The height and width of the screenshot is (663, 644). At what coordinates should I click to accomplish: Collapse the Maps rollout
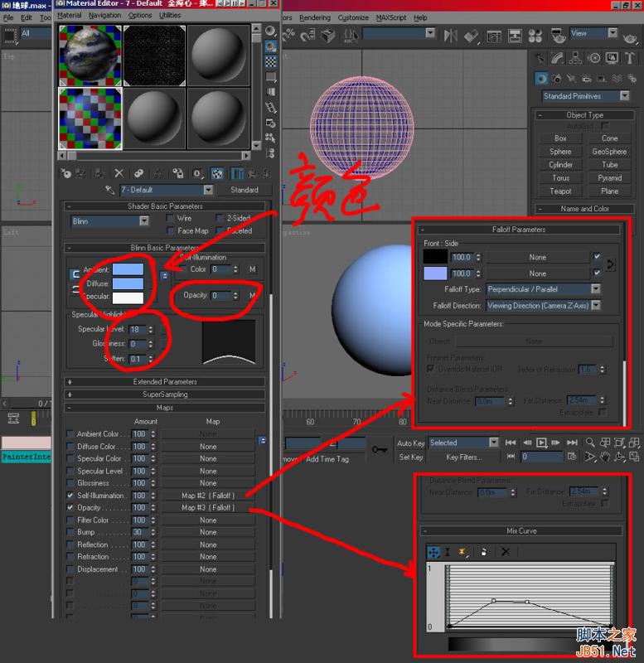click(x=164, y=408)
